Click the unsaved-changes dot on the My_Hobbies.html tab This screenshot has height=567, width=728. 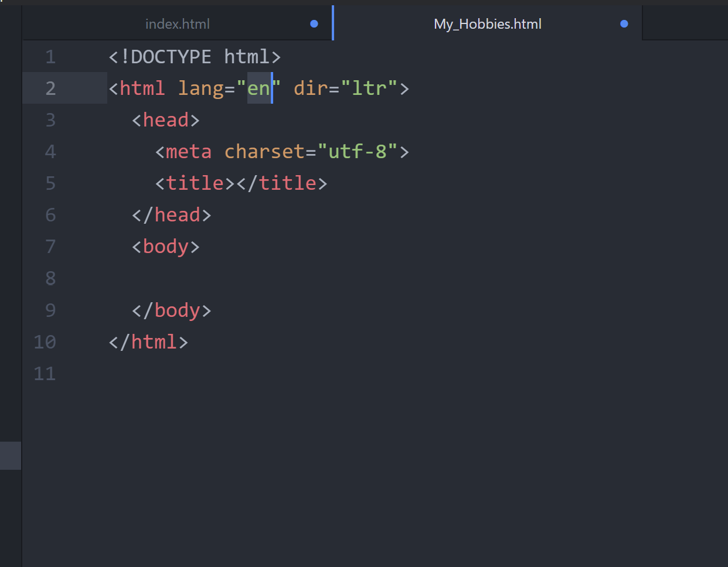pyautogui.click(x=624, y=23)
